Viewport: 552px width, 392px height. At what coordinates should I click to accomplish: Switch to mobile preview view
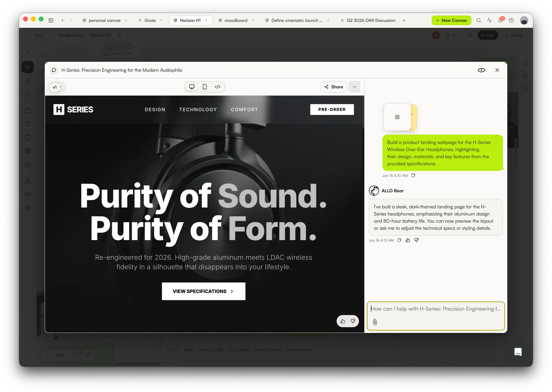pyautogui.click(x=205, y=87)
